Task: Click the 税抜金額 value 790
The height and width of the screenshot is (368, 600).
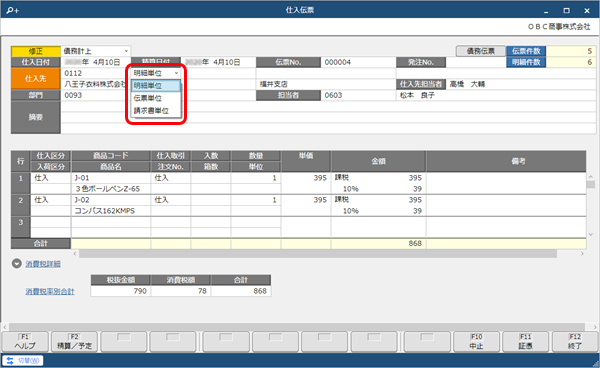Action: coord(121,291)
